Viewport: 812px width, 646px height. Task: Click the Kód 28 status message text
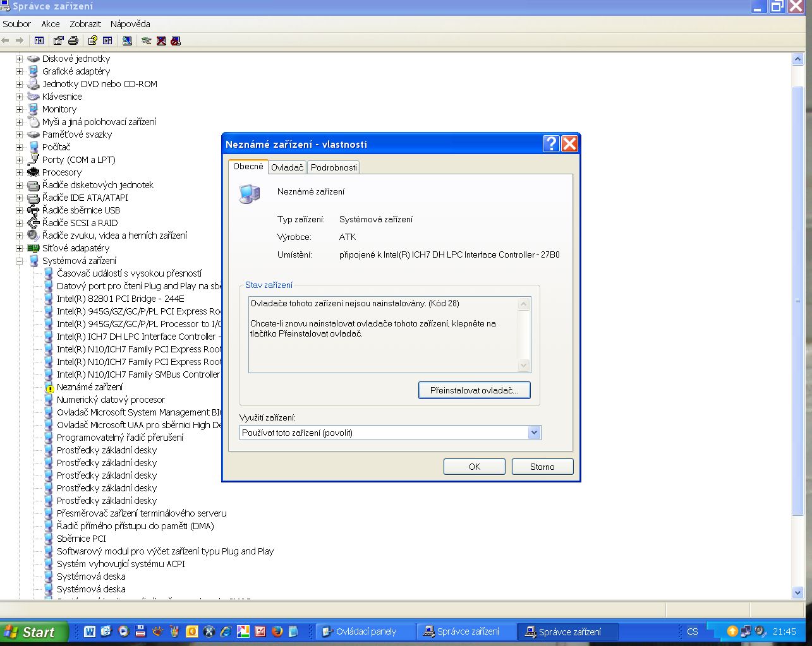(354, 303)
